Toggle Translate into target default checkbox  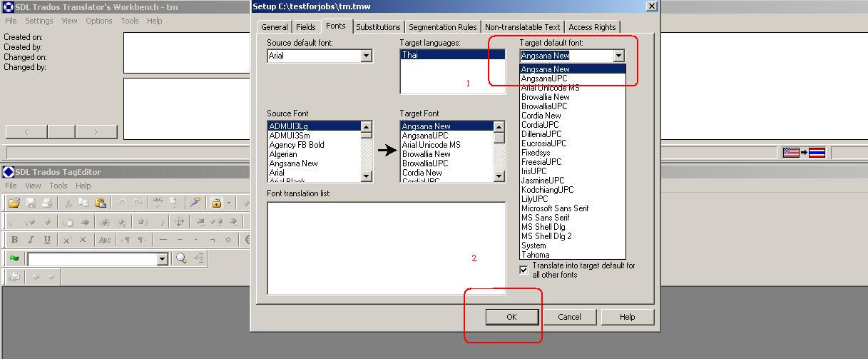pos(524,270)
